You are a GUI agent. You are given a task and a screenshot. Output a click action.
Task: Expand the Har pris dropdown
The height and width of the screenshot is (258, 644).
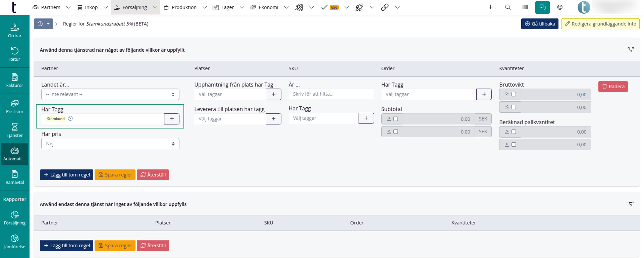tap(110, 144)
